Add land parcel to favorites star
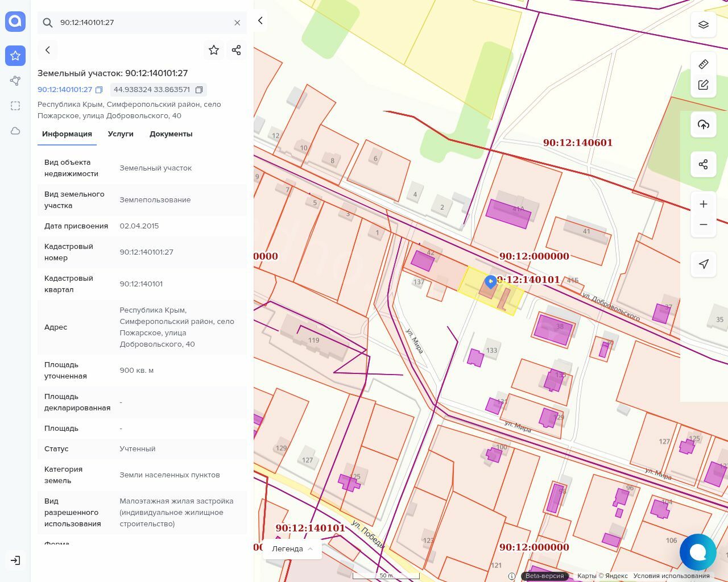 (x=214, y=50)
